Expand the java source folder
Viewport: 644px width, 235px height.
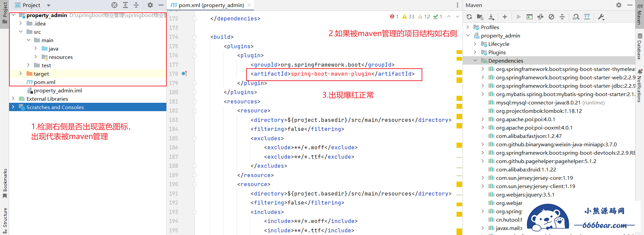(36, 49)
